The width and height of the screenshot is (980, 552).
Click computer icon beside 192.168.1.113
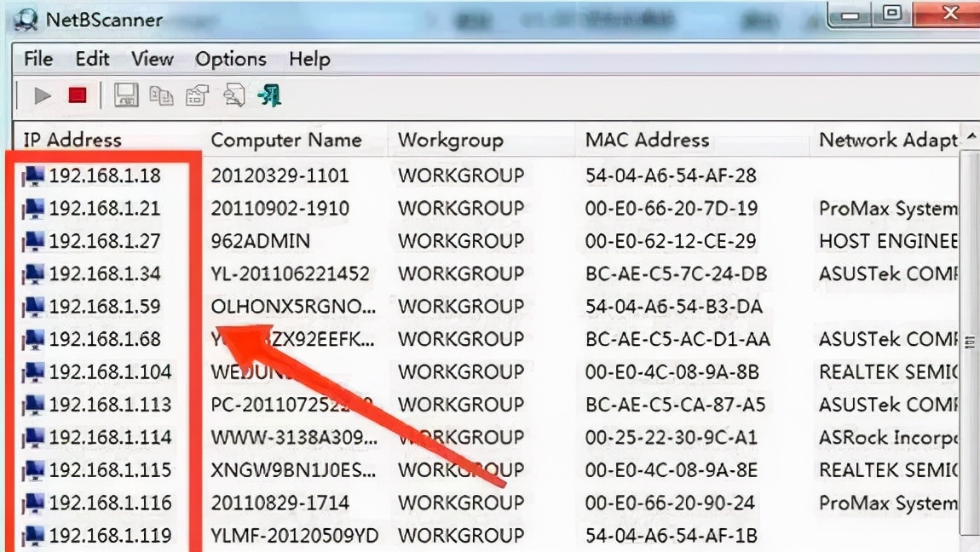point(33,405)
